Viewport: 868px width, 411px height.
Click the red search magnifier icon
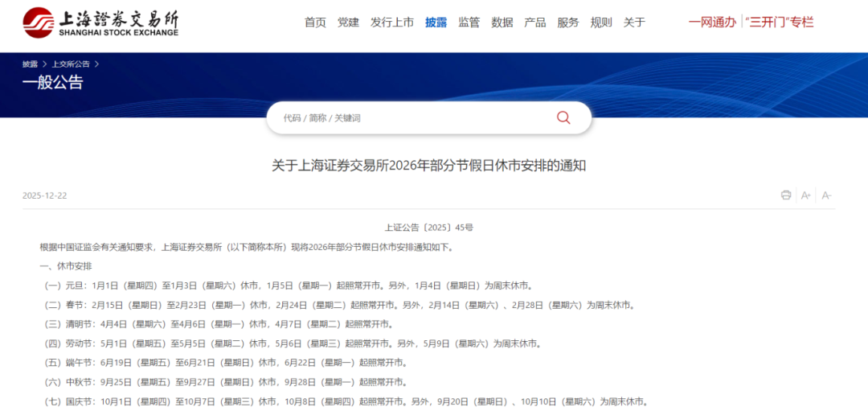coord(563,117)
